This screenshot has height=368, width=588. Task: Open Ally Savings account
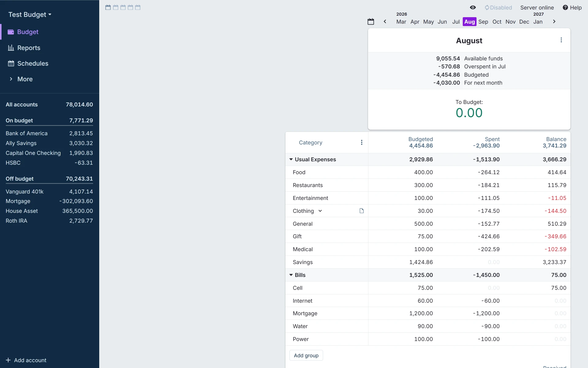pos(49,143)
